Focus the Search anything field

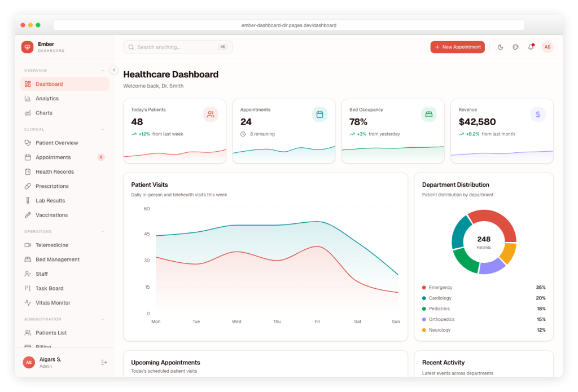(x=178, y=47)
